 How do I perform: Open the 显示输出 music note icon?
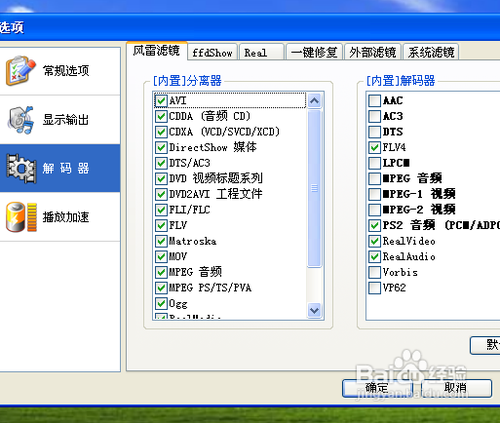[21, 120]
